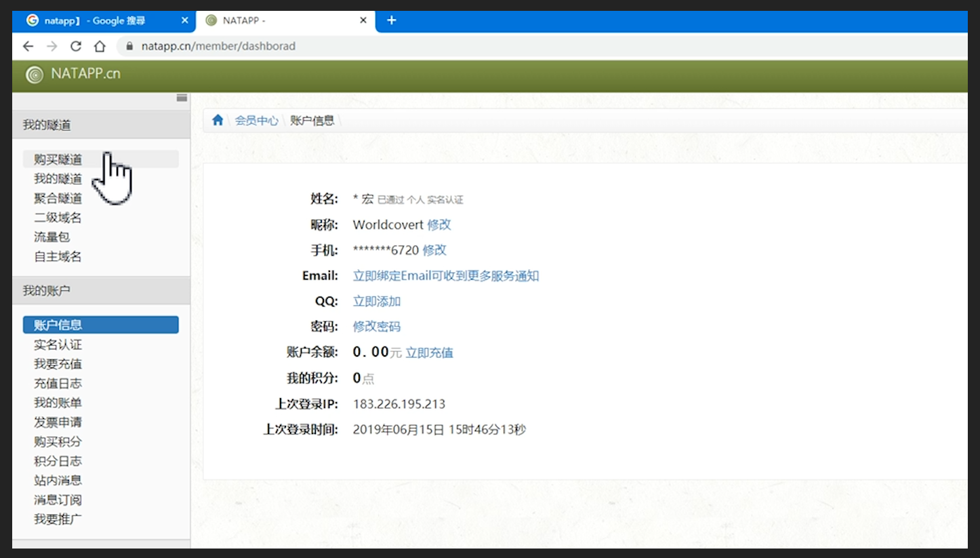Open a new browser tab

coord(391,20)
